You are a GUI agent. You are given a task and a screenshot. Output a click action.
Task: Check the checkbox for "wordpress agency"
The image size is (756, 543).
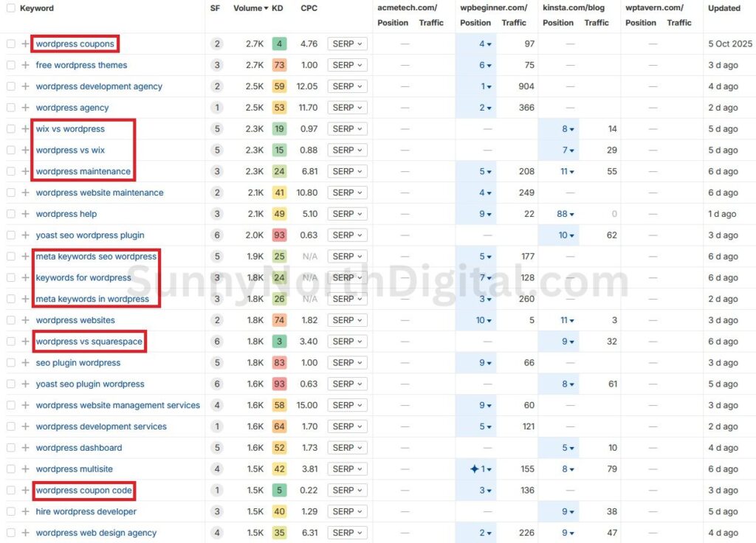coord(10,108)
